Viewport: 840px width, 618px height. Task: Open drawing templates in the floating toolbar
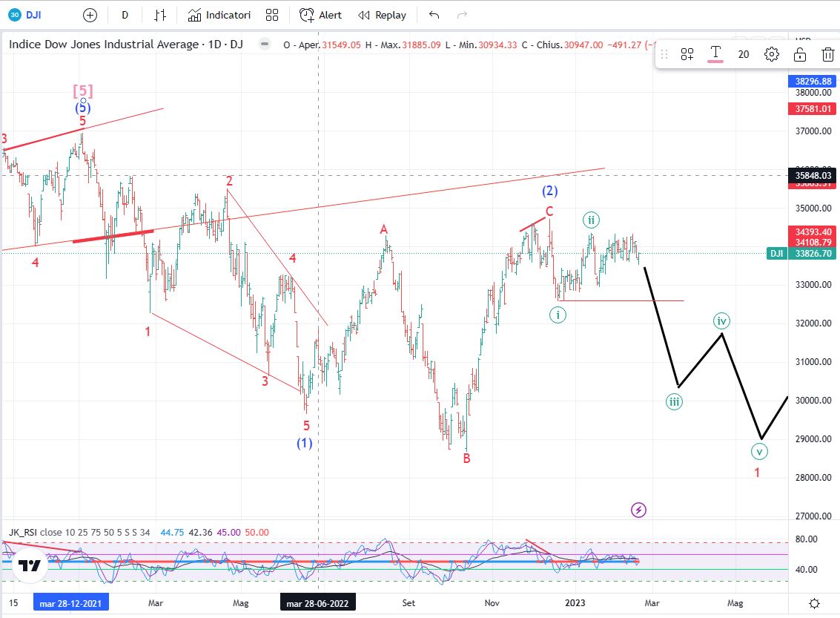click(687, 53)
